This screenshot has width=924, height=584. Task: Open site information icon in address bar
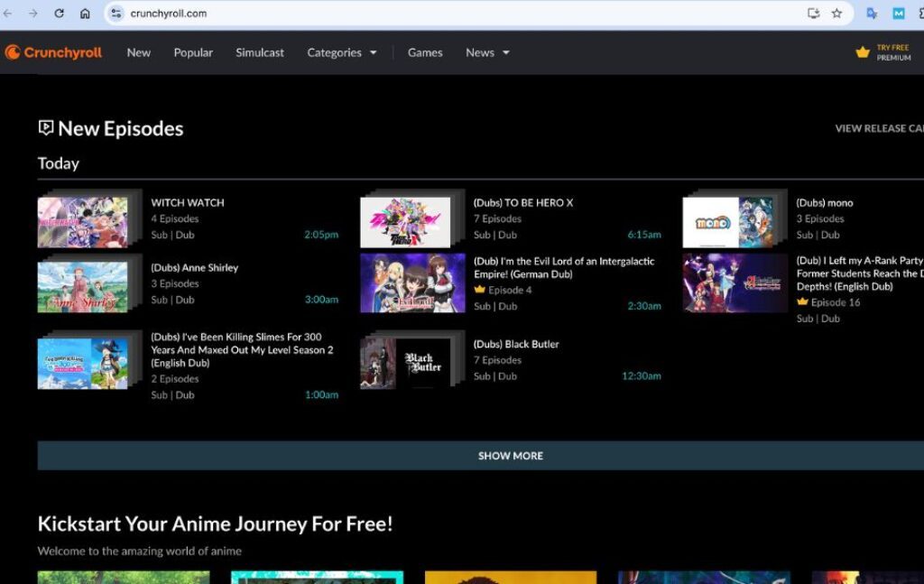coord(115,14)
